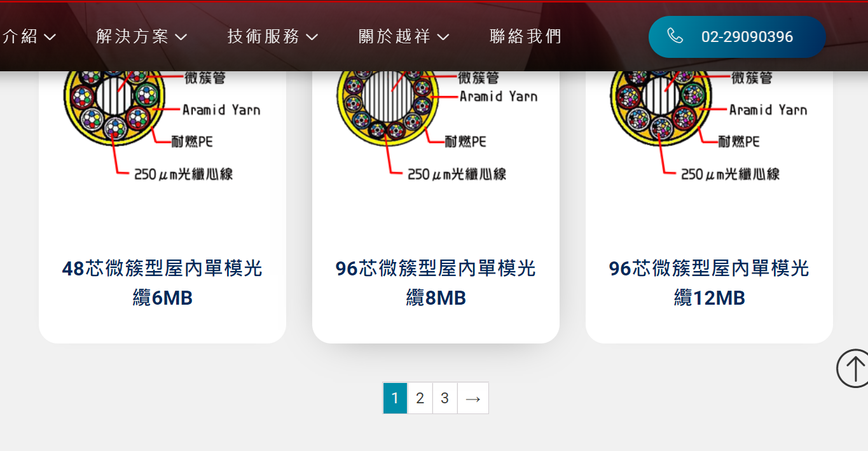Open the 解決方案 menu

132,36
